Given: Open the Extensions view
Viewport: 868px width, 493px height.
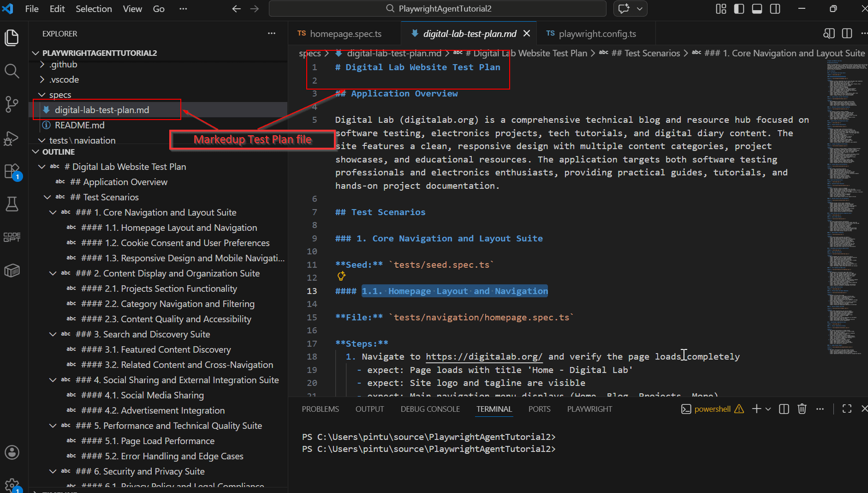Looking at the screenshot, I should [12, 171].
